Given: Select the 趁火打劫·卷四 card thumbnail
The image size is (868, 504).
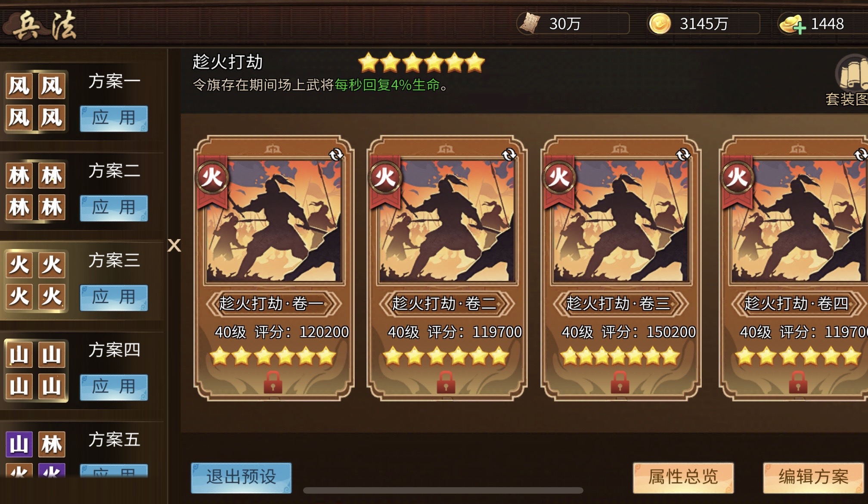Looking at the screenshot, I should [x=797, y=221].
